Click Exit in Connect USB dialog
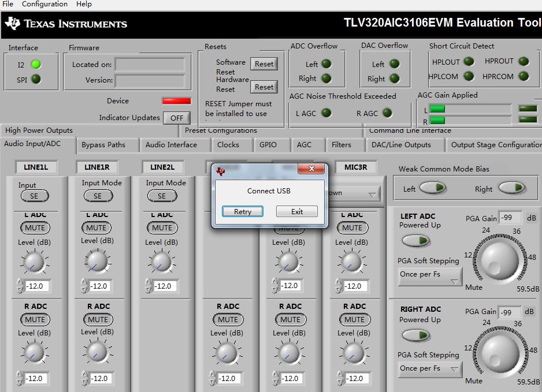This screenshot has height=392, width=542. tap(296, 211)
